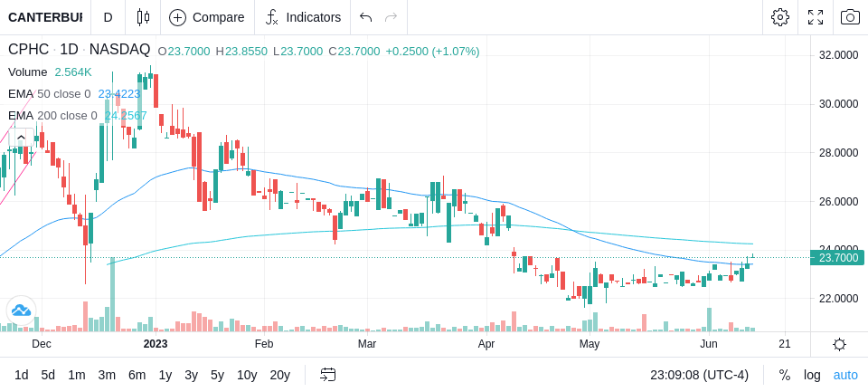Undo the last chart action
This screenshot has height=392, width=868.
[x=365, y=17]
